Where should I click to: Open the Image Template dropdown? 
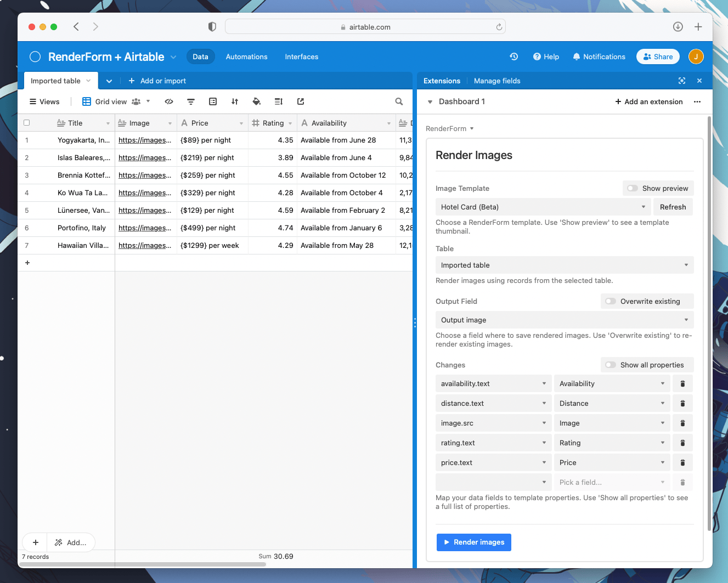[x=543, y=207]
